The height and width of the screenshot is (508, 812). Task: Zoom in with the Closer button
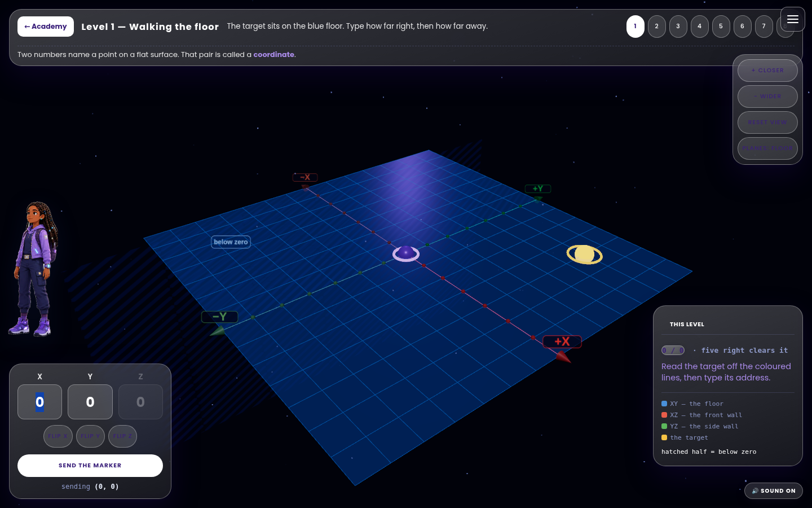[767, 71]
